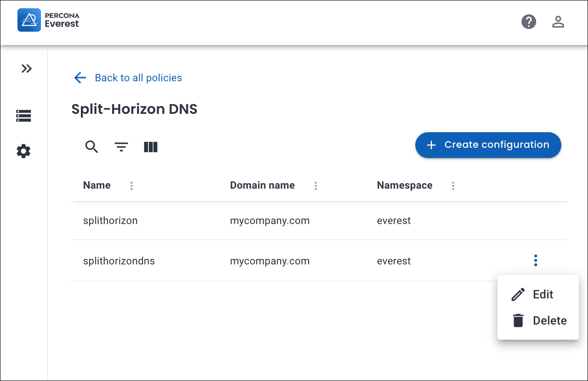The image size is (588, 381).
Task: Click the search magnifier icon
Action: (92, 147)
